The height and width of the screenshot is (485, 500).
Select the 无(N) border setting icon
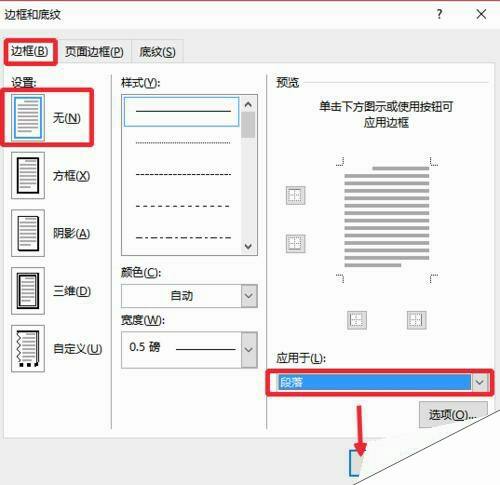pyautogui.click(x=28, y=117)
